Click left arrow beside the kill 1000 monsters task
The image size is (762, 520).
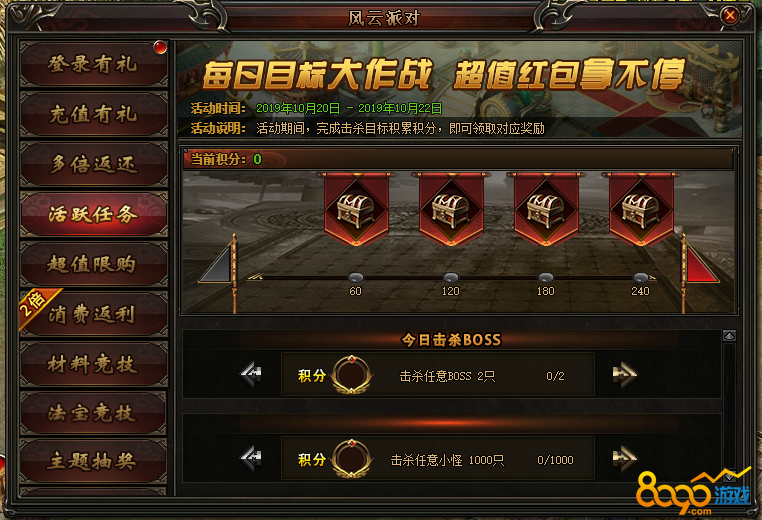tap(251, 459)
